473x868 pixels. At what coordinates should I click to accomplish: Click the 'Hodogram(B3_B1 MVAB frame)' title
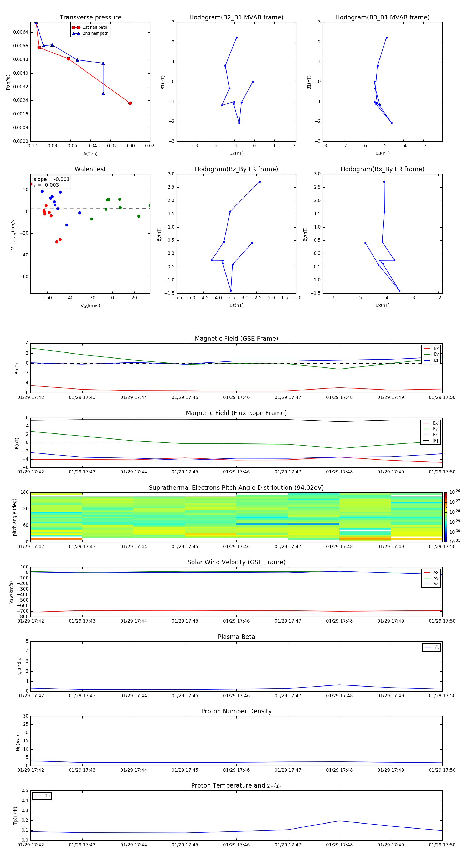click(382, 17)
